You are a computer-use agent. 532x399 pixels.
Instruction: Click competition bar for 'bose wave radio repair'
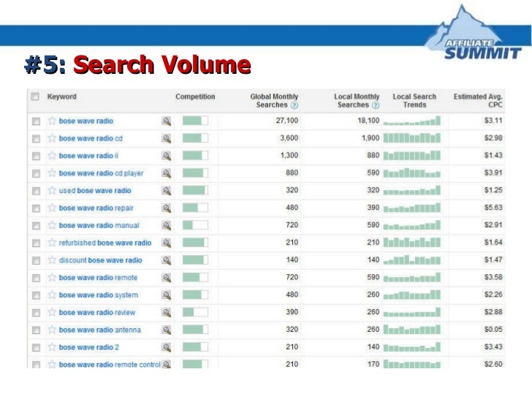tap(195, 208)
